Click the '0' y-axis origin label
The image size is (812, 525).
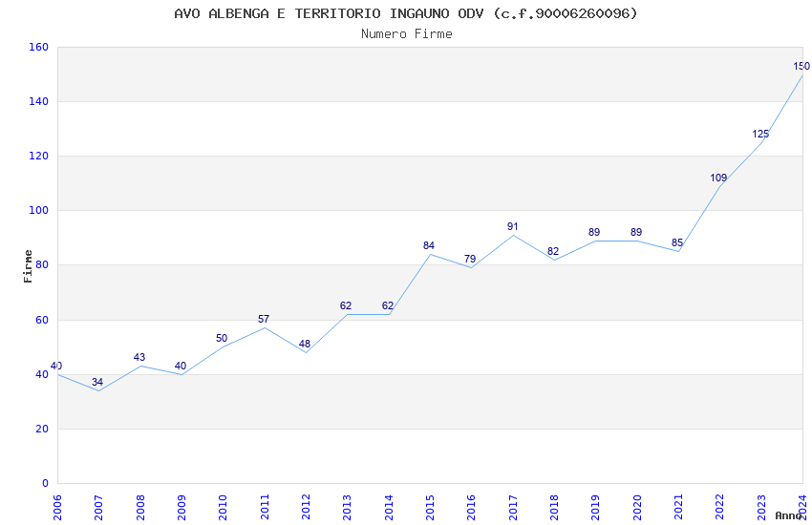coord(45,483)
